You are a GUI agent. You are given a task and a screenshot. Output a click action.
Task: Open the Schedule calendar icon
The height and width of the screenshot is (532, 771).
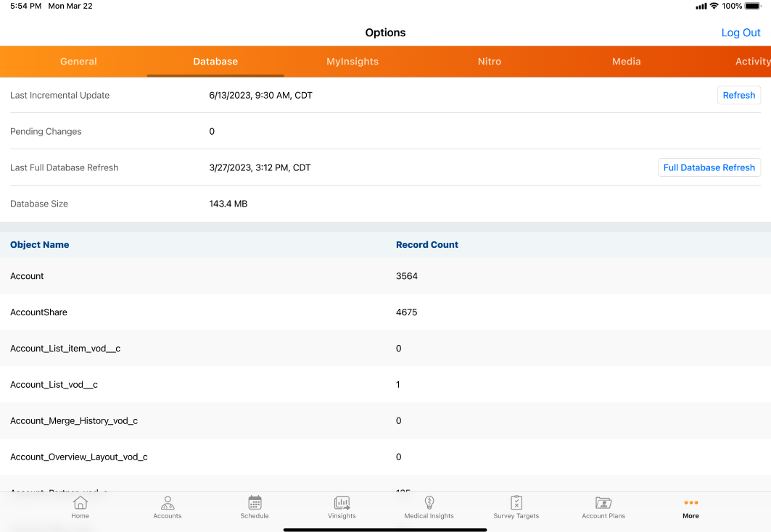tap(255, 503)
